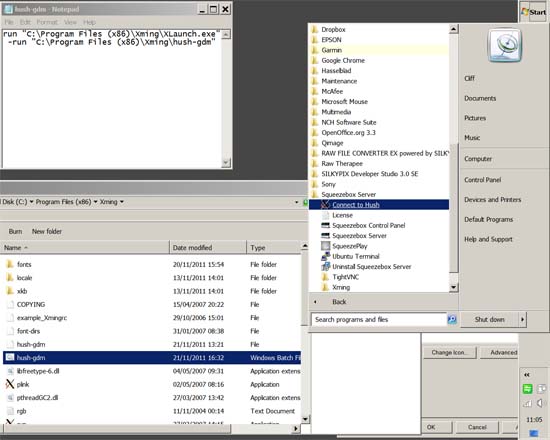550x440 pixels.
Task: Click the user account picture
Action: click(505, 46)
